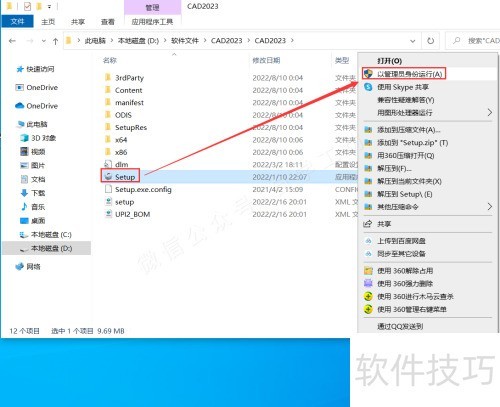Open Local Disk (C:) in sidebar

46,235
